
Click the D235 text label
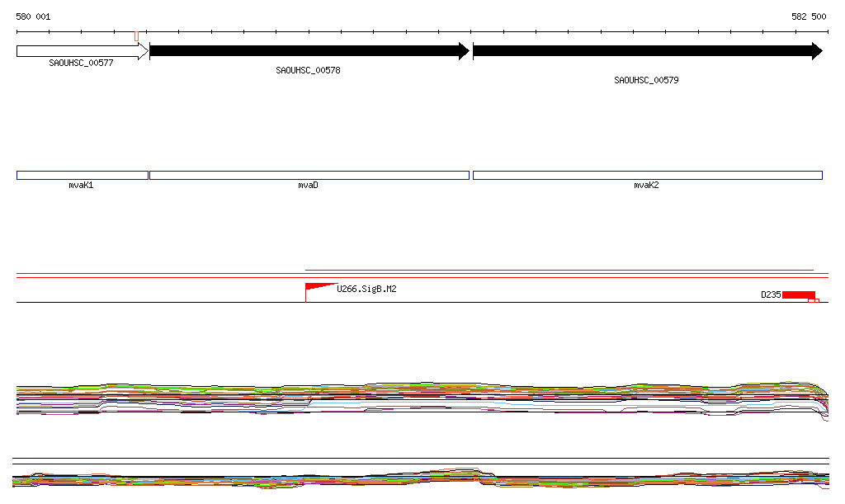pos(771,294)
